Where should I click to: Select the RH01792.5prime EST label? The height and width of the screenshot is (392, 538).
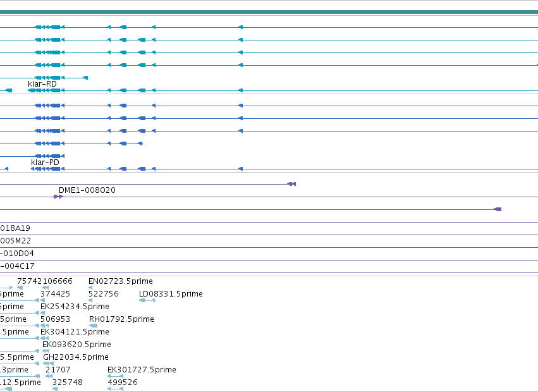pos(121,319)
